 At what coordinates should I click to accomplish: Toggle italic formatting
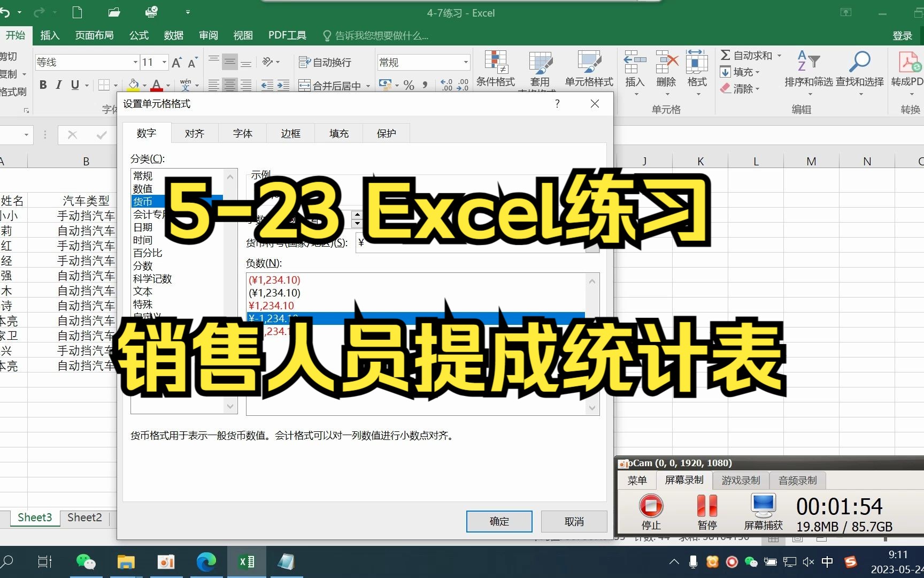pos(59,85)
